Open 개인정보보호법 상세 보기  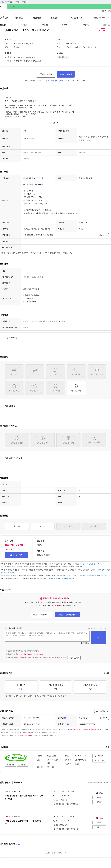[42, 615]
